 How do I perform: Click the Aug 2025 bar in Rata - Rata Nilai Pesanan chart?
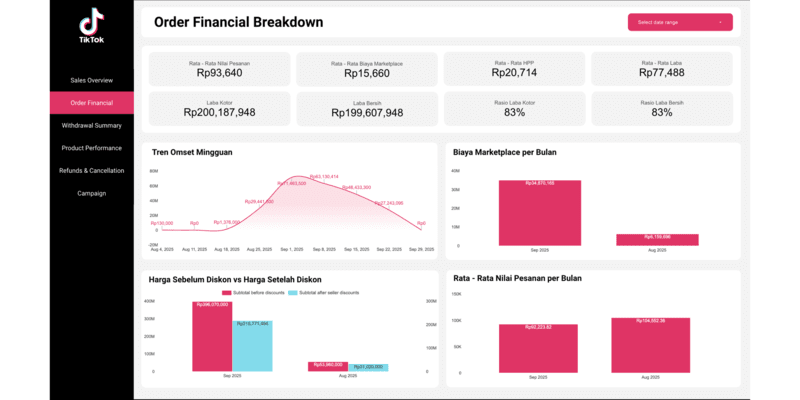pos(651,345)
